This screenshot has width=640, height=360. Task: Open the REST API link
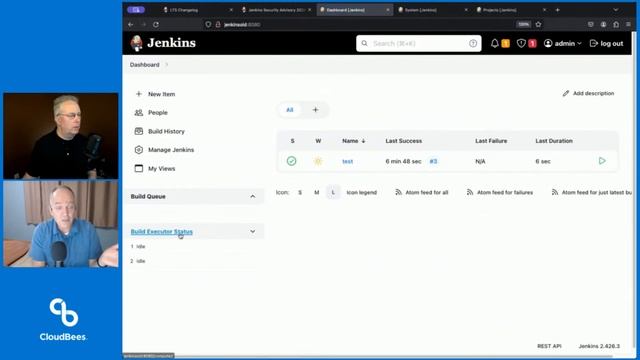[549, 346]
